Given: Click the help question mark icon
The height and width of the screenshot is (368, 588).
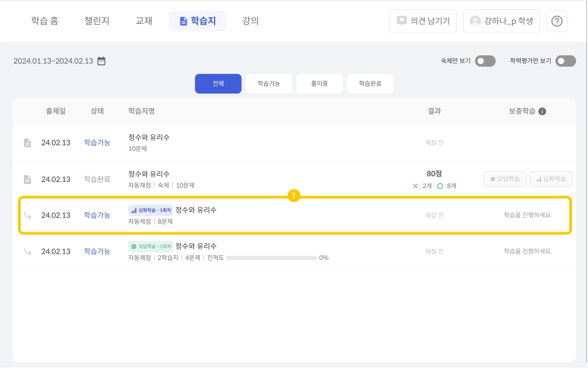Looking at the screenshot, I should (x=557, y=21).
